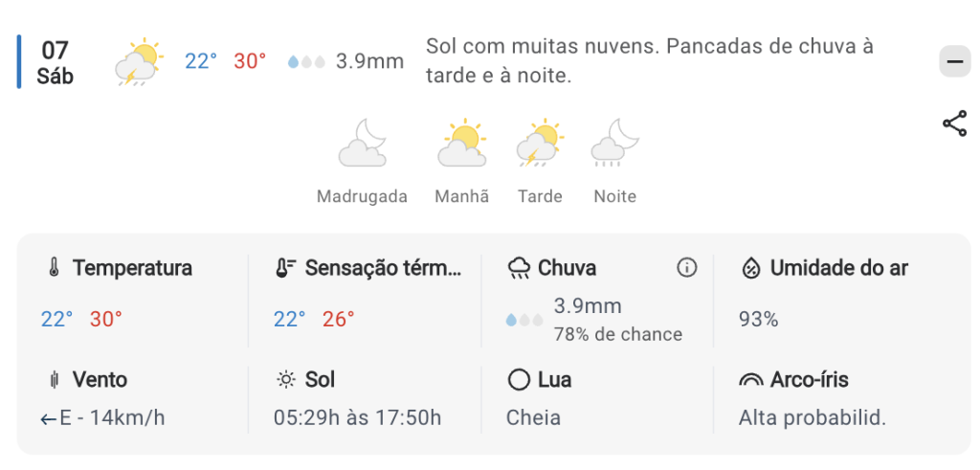Click the 07 Sáb date label
The height and width of the screenshot is (470, 980).
click(55, 62)
